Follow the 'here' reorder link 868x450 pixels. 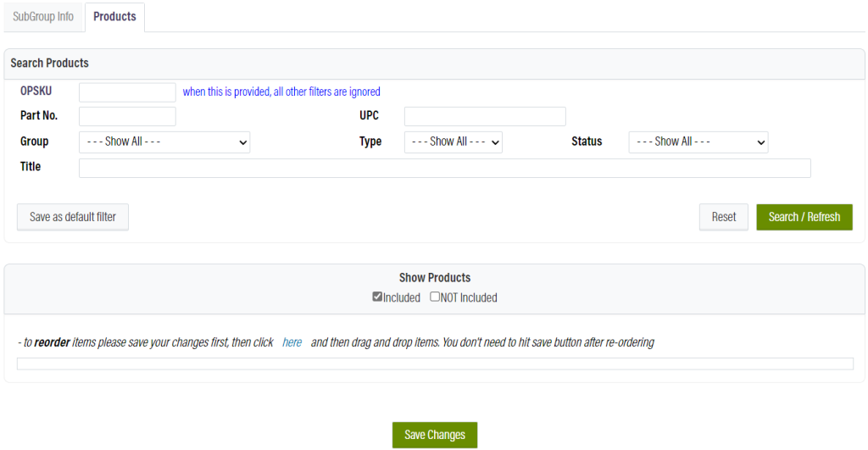292,343
